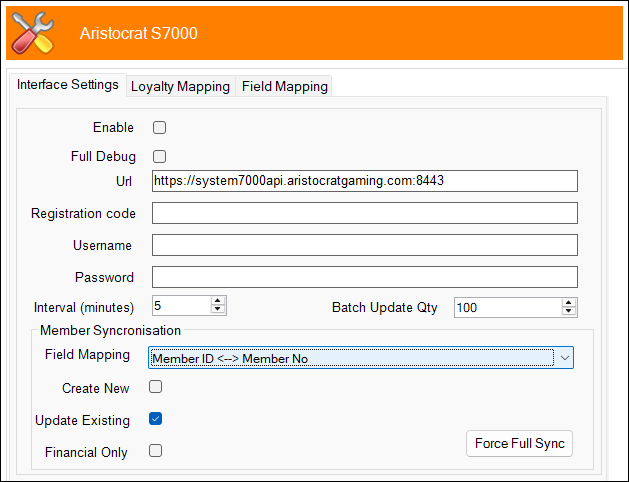Click into the Url input field

(x=365, y=181)
